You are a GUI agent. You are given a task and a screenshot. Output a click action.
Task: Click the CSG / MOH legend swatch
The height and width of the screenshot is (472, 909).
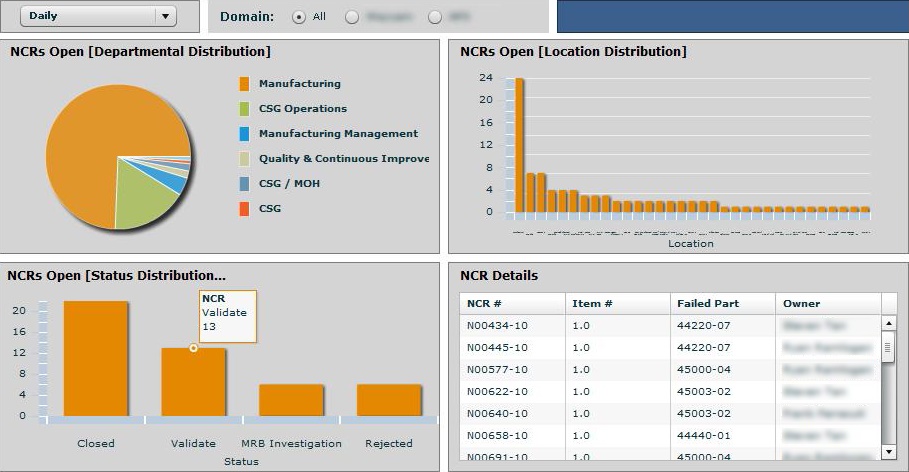[244, 184]
